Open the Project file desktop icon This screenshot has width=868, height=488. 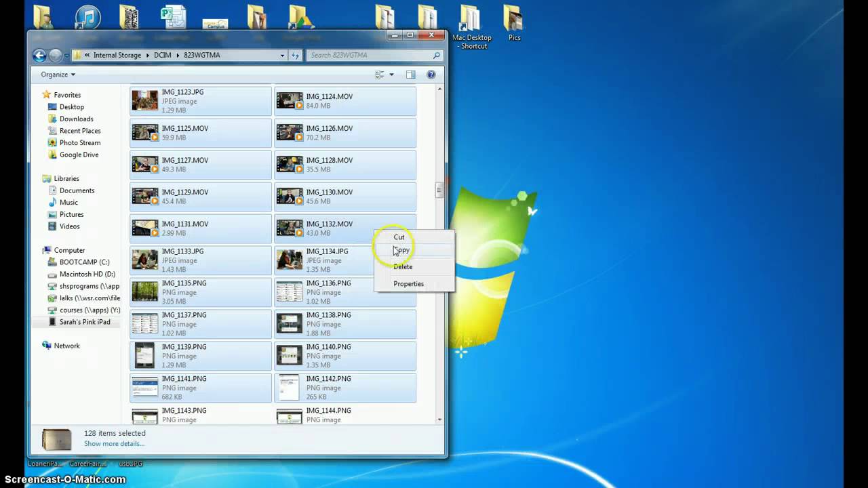174,17
